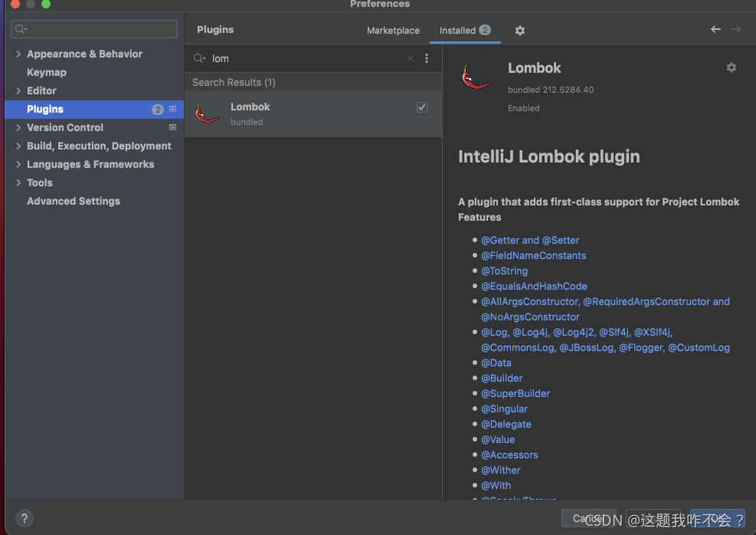Click the Plugins update count badge
756x535 pixels.
tap(158, 110)
